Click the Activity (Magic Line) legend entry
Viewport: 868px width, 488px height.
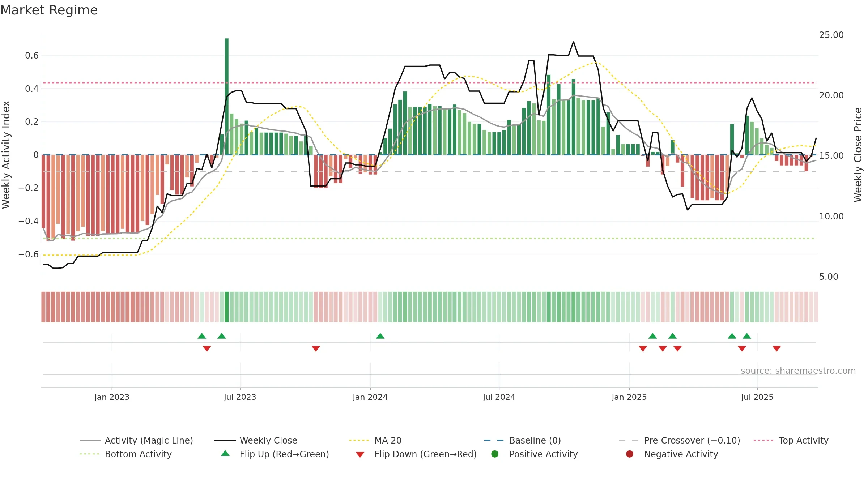click(x=136, y=440)
